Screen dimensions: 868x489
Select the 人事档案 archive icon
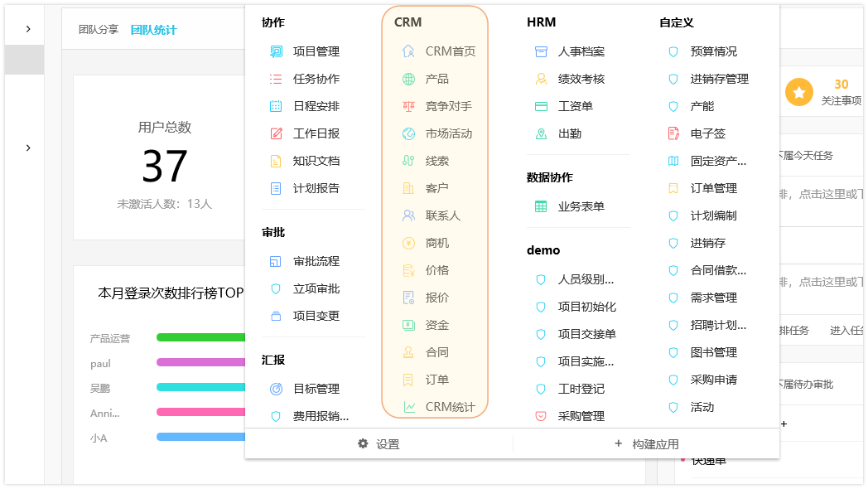tap(541, 51)
